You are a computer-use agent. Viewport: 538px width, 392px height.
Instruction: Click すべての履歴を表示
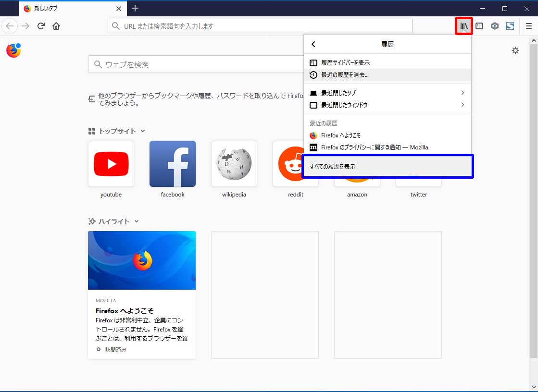point(388,166)
